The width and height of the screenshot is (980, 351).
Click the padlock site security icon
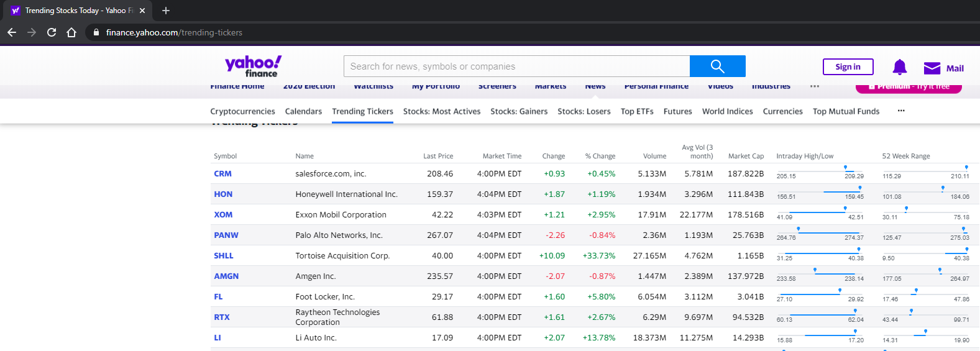[96, 32]
